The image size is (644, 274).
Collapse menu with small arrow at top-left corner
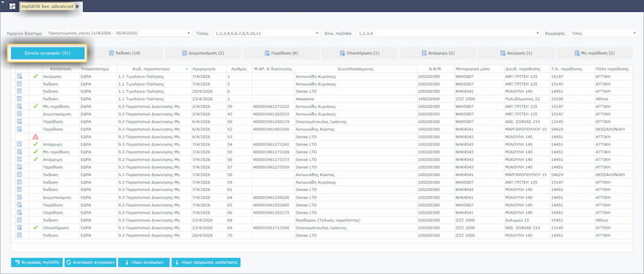(3, 2)
